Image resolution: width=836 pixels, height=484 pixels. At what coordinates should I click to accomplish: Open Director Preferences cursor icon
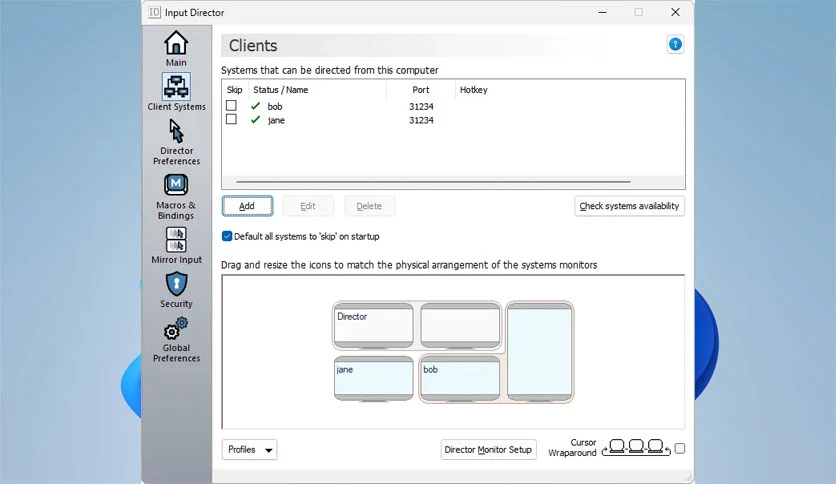[176, 131]
